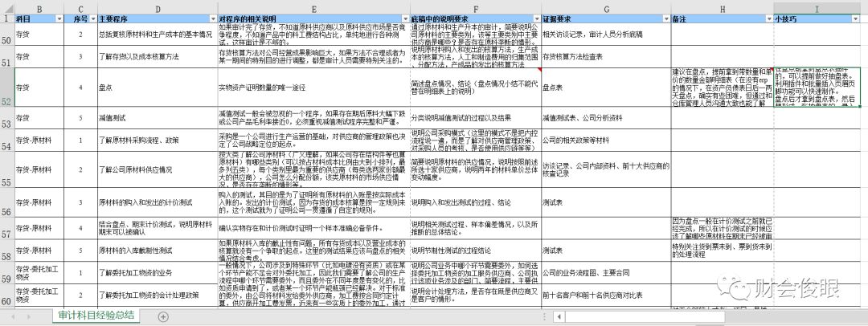Click the 盘点表 cell in 证据要求 column
This screenshot has width=868, height=326.
click(x=606, y=87)
